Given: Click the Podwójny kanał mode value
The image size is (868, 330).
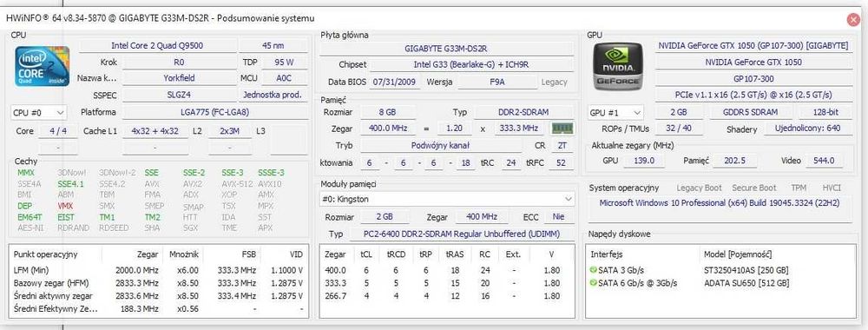Looking at the screenshot, I should [440, 146].
